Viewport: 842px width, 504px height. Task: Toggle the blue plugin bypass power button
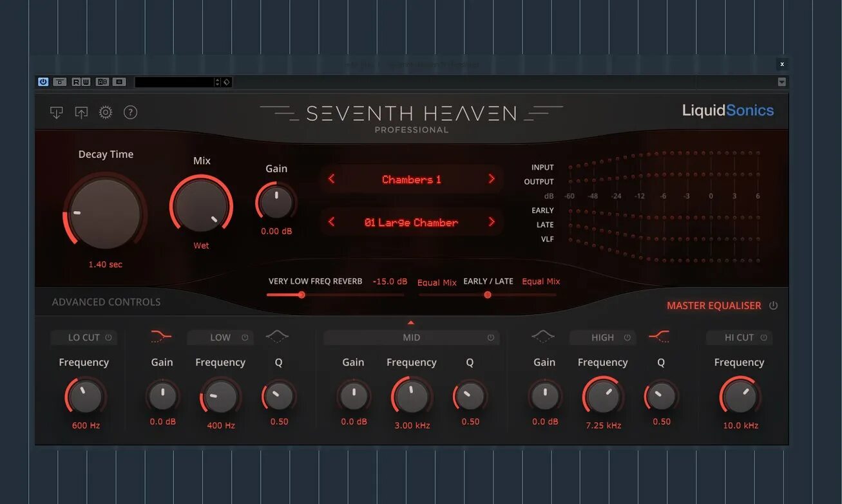(x=43, y=82)
